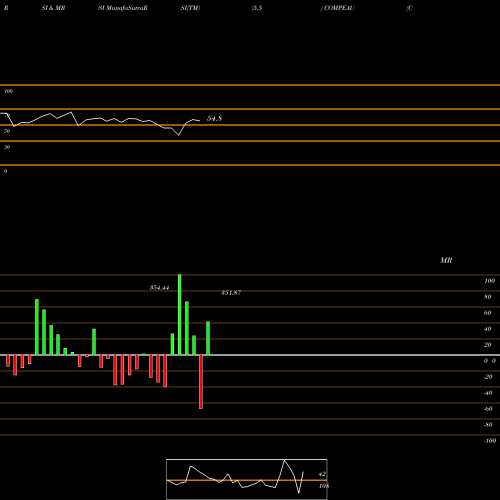500x500 pixels.
Task: Click the MR panel heading
Action: 446,260
